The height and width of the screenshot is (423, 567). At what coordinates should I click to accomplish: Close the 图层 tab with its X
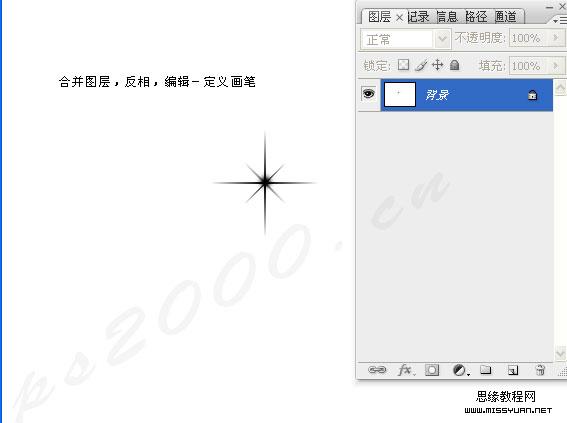[x=399, y=17]
